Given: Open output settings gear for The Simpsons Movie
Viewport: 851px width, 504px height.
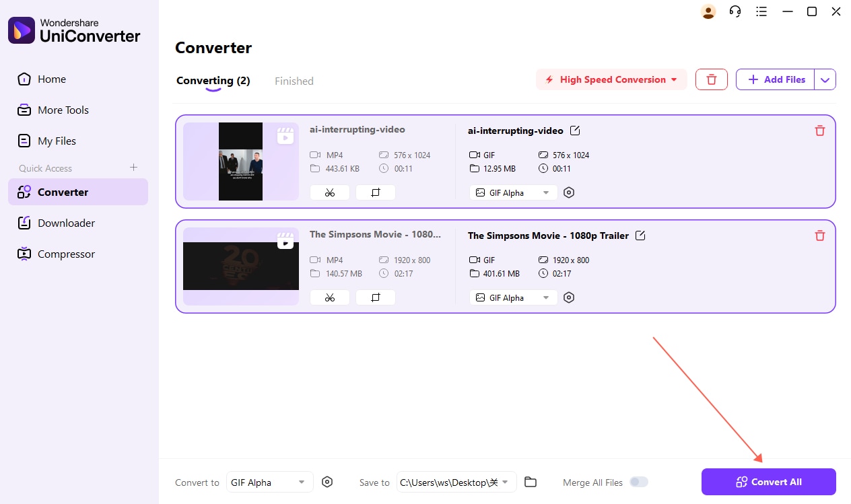Looking at the screenshot, I should (569, 297).
